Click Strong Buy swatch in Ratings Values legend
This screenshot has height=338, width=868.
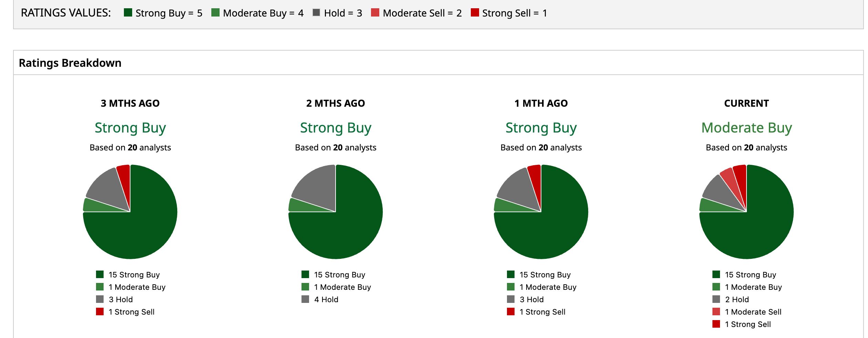click(128, 13)
